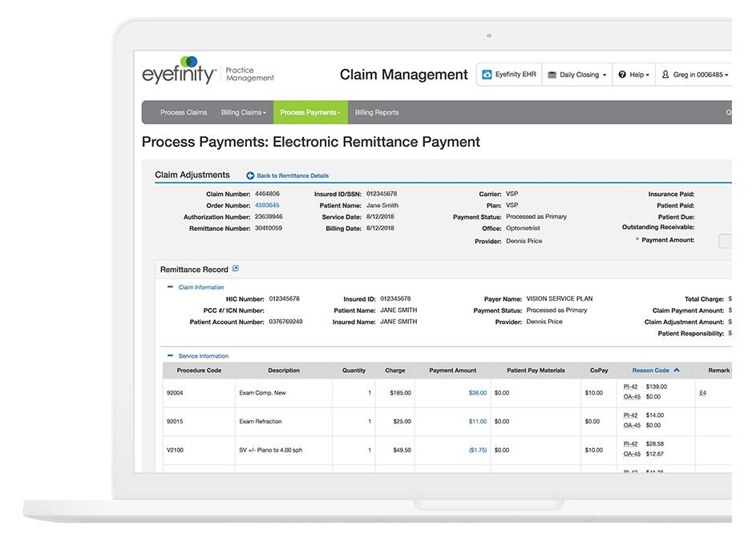Collapse the Service Information section
The image size is (756, 539).
pos(170,355)
